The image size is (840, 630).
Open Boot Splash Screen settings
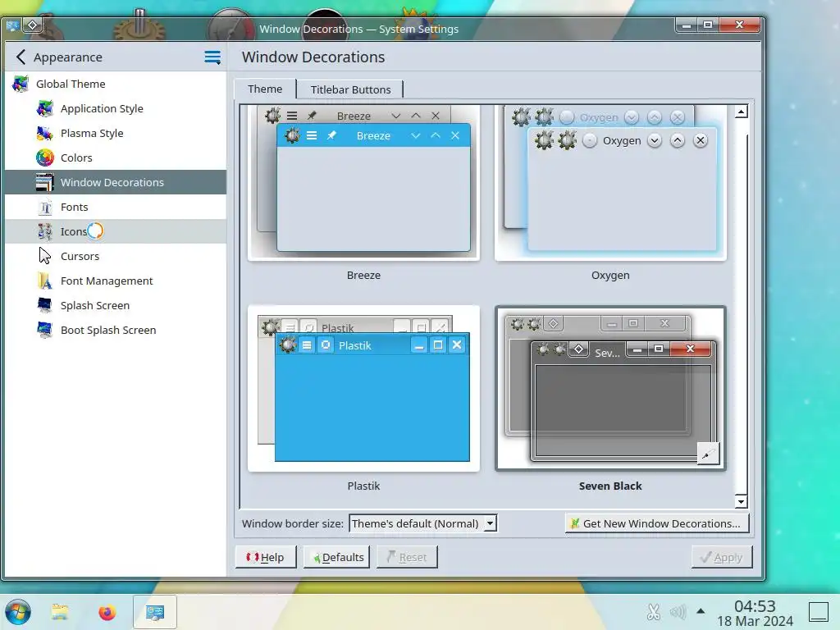pos(116,330)
